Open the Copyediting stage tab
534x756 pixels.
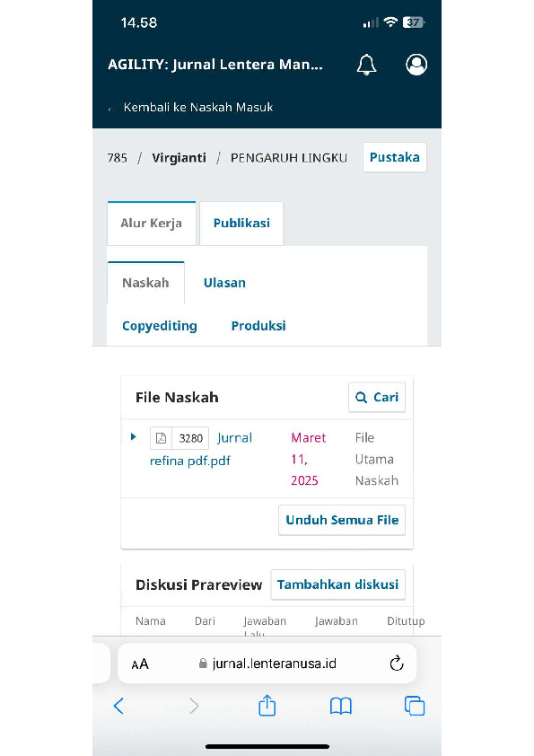point(160,326)
